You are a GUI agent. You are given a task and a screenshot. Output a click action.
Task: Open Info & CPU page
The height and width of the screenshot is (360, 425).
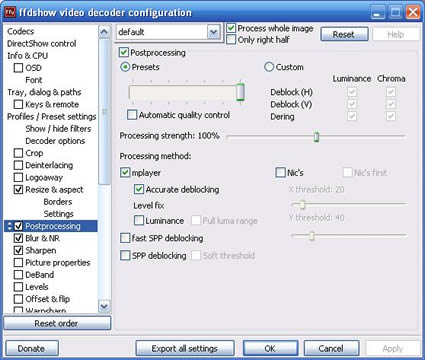[x=28, y=56]
